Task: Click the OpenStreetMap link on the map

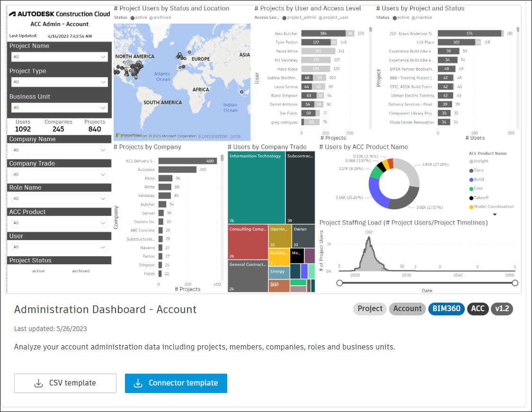Action: click(x=213, y=136)
